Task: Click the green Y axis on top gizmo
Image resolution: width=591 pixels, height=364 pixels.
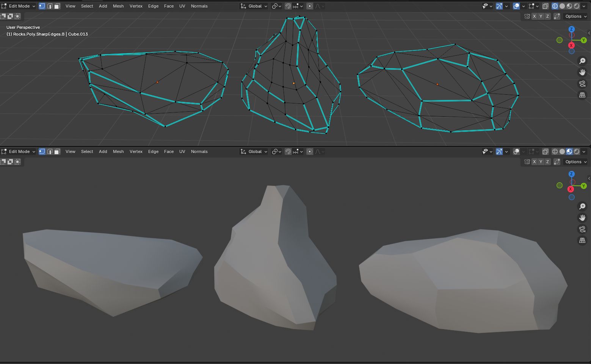Action: pos(584,40)
